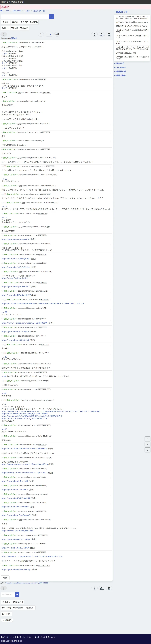Click the thread title chevron in header
The width and height of the screenshot is (151, 644).
coord(24,2)
